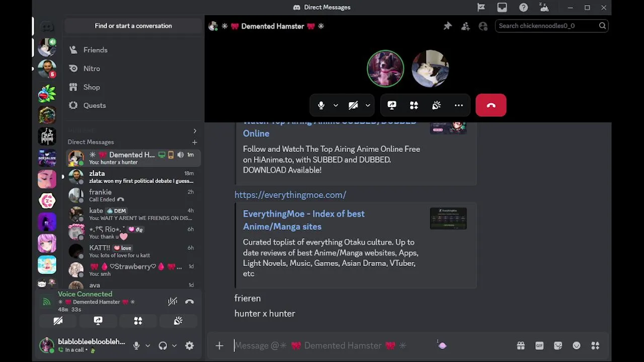Click Watch Top Airing Anime embed title

tap(330, 128)
